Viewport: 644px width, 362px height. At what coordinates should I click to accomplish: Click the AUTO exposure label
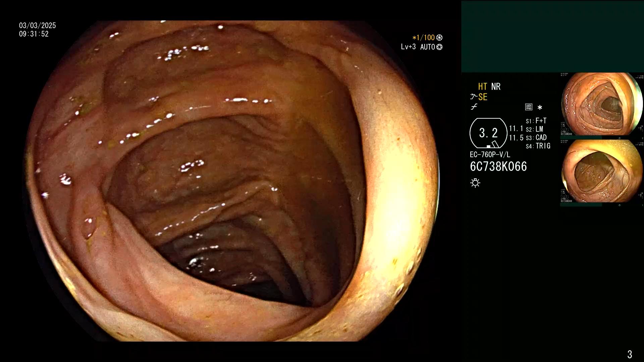(x=428, y=47)
